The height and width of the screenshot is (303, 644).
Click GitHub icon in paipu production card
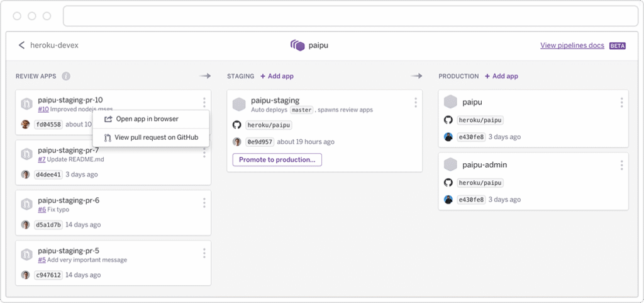pyautogui.click(x=448, y=120)
